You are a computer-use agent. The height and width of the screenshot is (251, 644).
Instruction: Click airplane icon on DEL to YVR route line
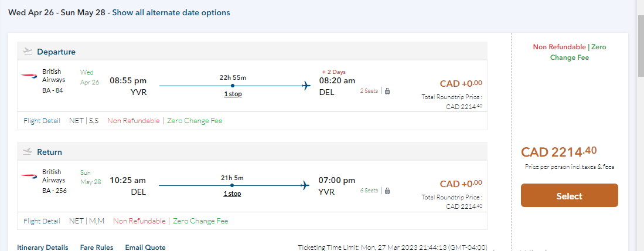305,186
